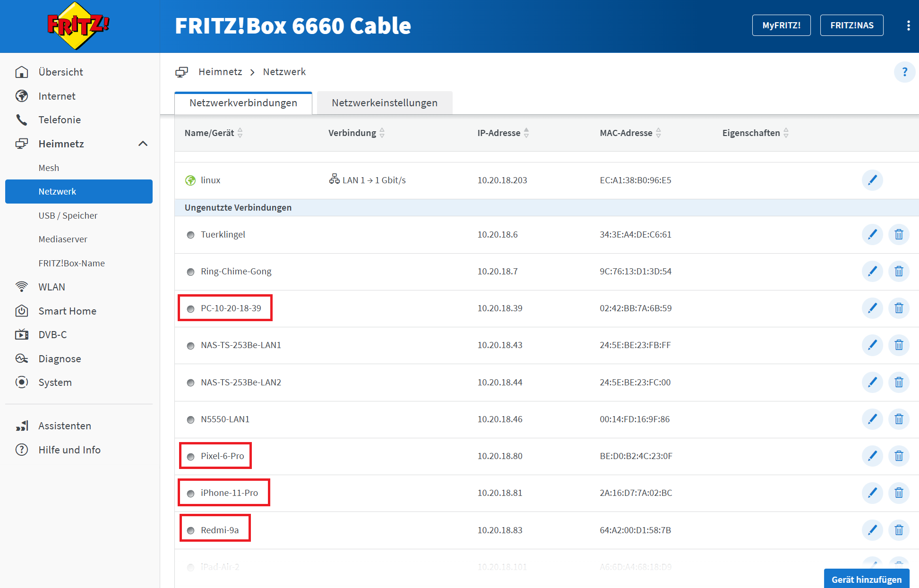Image resolution: width=919 pixels, height=588 pixels.
Task: Edit the Pixel-6-Pro device
Action: 872,456
